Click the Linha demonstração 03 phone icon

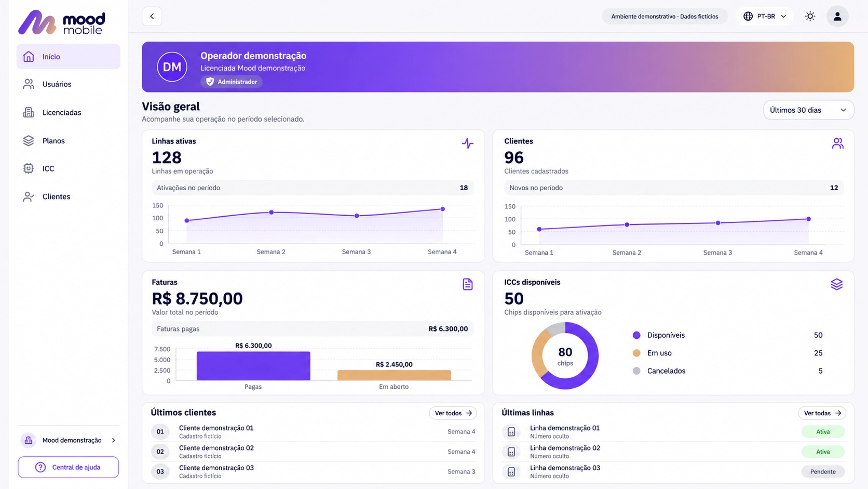click(x=511, y=471)
